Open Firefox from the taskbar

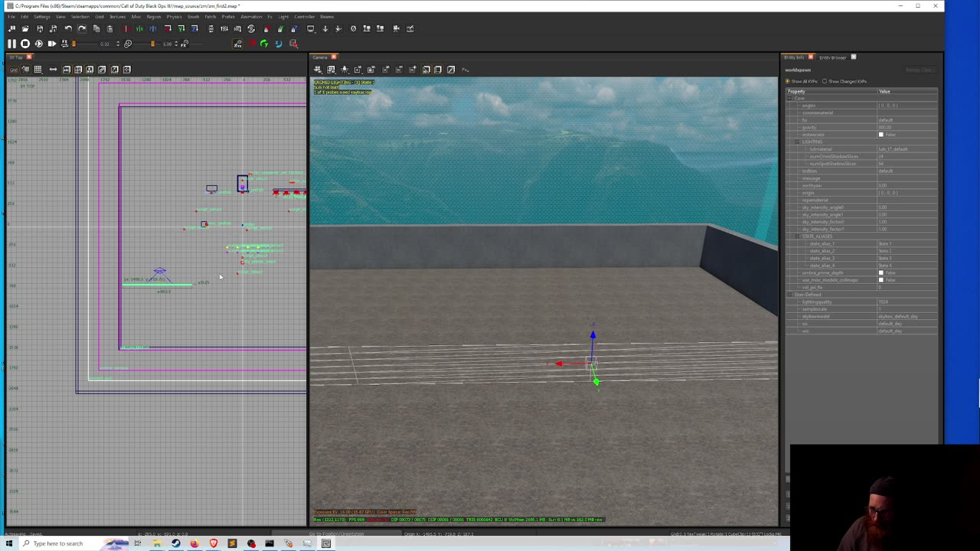tap(194, 543)
